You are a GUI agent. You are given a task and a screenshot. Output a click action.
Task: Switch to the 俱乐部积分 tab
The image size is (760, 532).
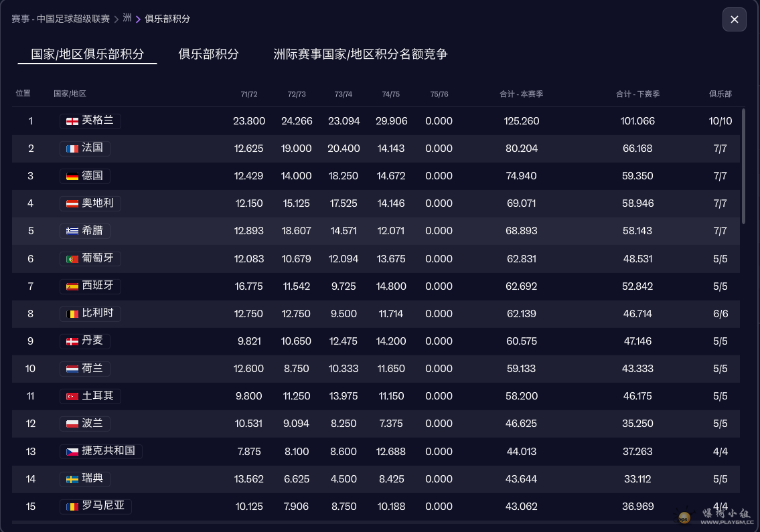click(208, 54)
